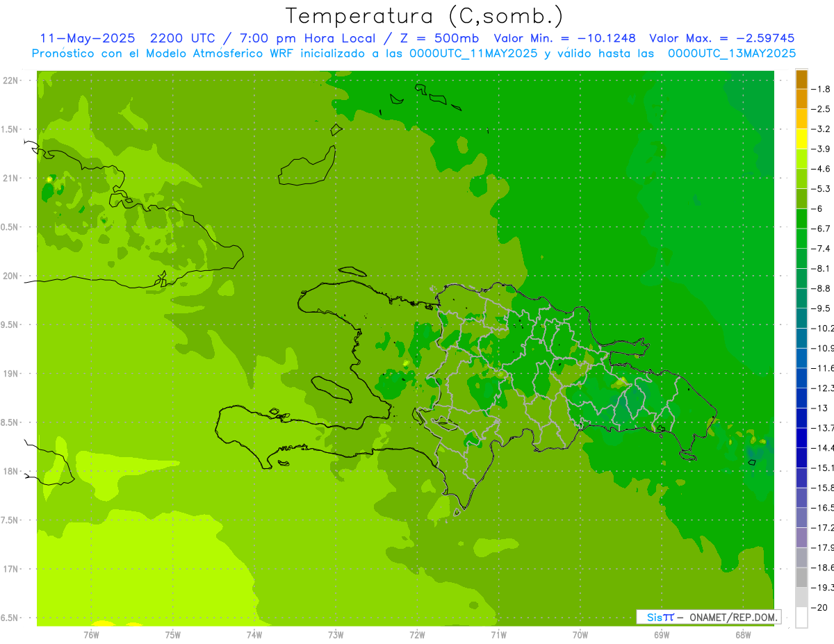Click the '71W' longitude label

point(498,634)
